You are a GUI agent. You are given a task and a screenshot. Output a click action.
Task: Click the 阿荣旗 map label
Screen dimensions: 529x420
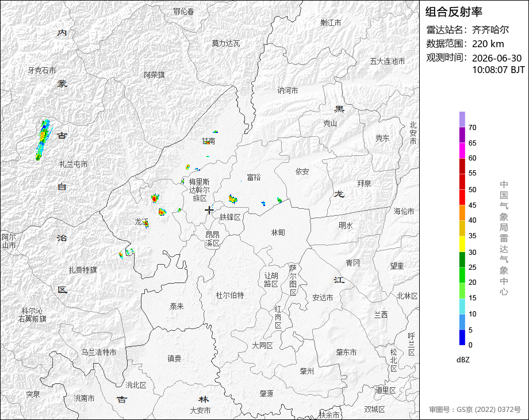click(154, 75)
